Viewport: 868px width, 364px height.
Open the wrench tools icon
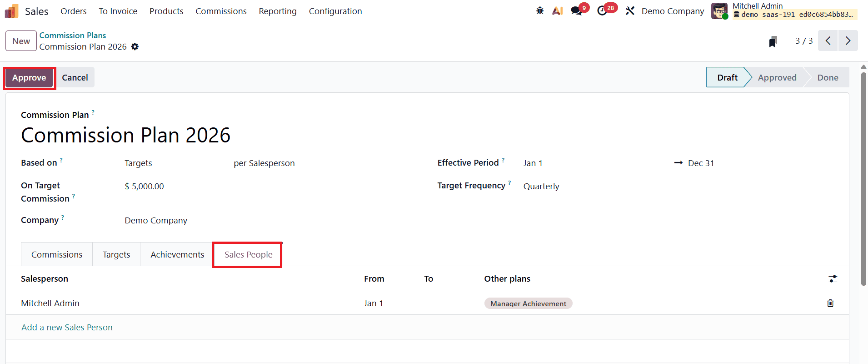coord(630,11)
